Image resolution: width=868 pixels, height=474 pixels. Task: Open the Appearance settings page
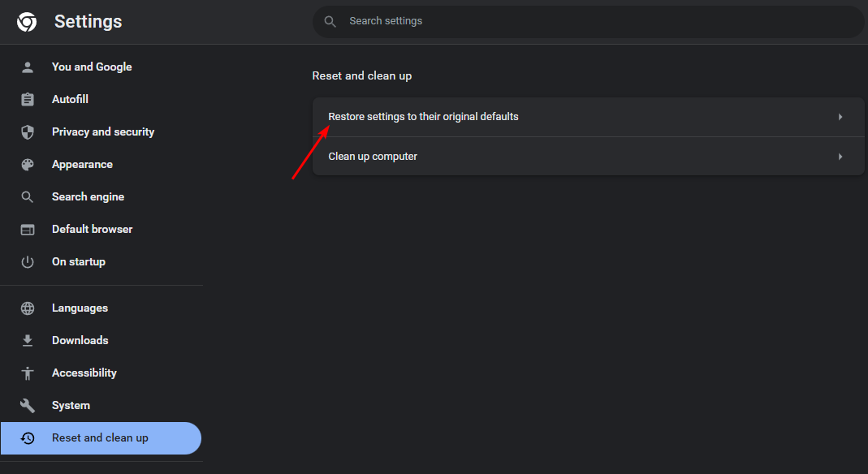tap(82, 165)
